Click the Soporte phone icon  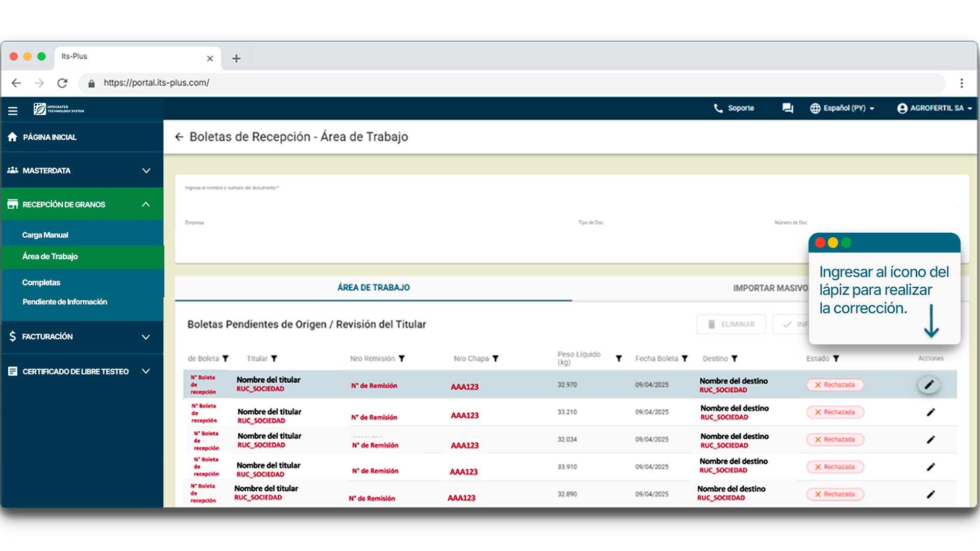tap(718, 108)
